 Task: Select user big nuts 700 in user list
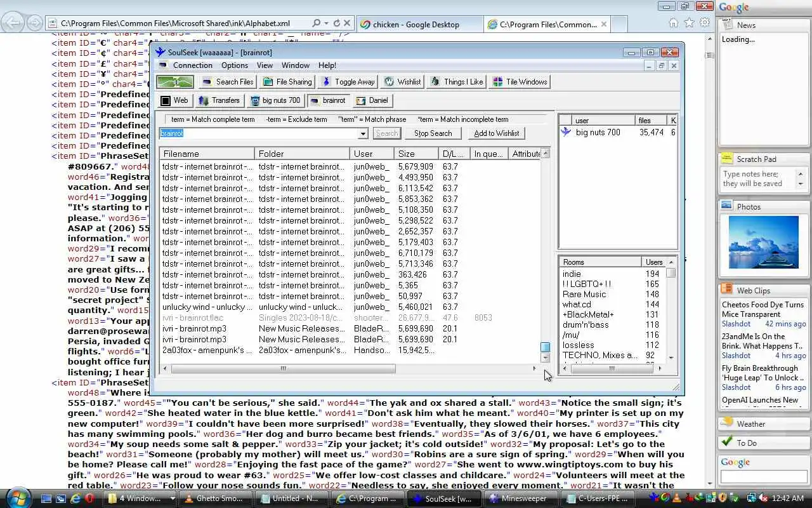point(618,132)
